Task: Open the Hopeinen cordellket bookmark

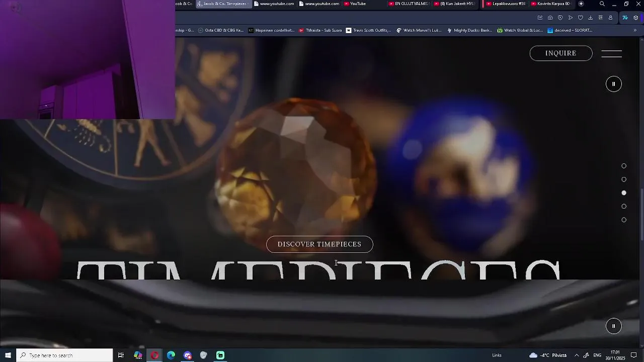Action: tap(272, 30)
